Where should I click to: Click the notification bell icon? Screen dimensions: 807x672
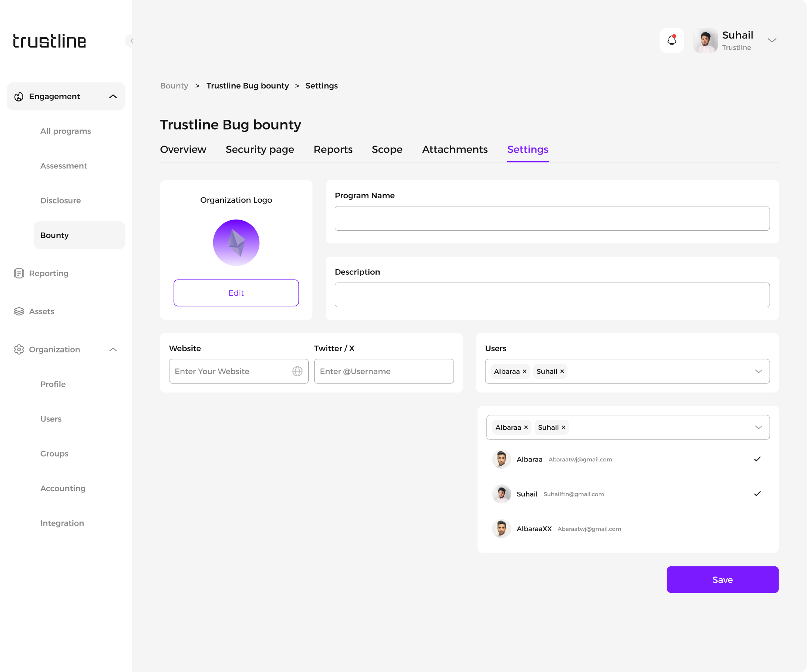[x=672, y=40]
